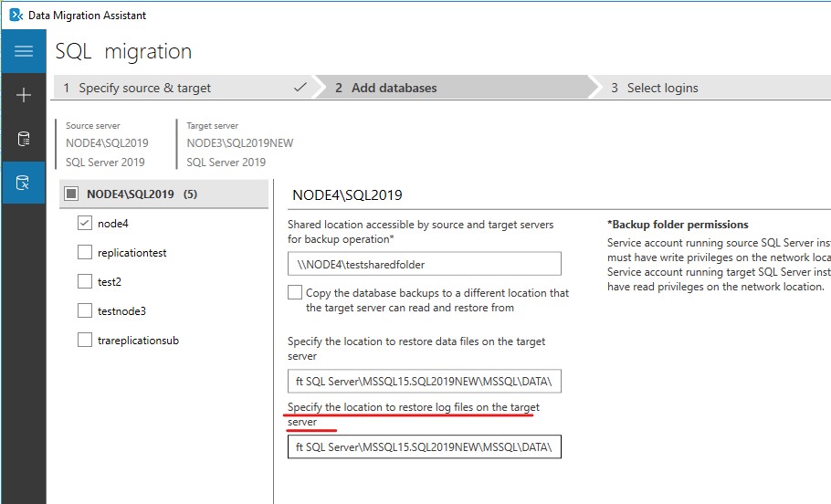The width and height of the screenshot is (831, 504).
Task: Click the Data Migration Assistant app logo
Action: [x=16, y=15]
